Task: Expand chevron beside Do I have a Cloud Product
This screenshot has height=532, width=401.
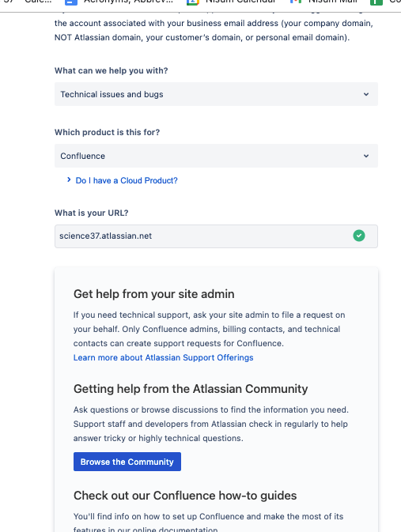Action: [69, 179]
